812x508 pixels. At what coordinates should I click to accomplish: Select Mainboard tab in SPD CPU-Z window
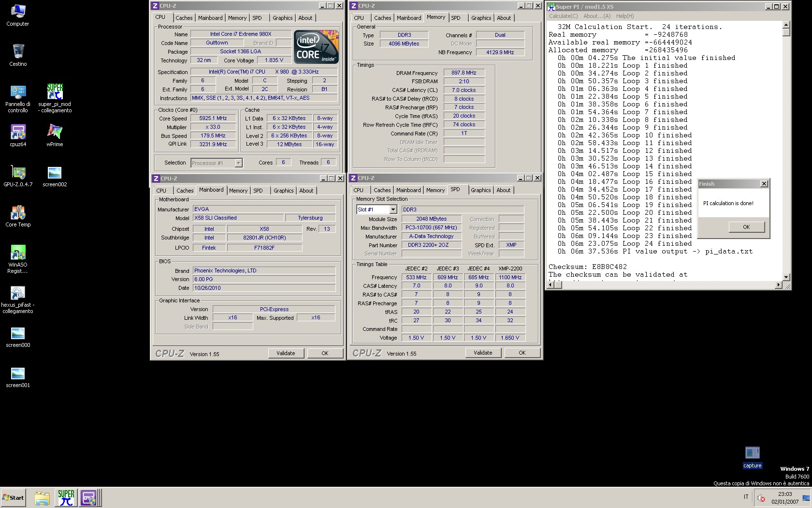408,190
